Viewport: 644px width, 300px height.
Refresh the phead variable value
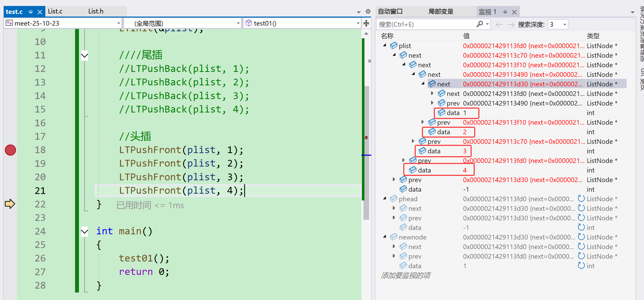[581, 199]
